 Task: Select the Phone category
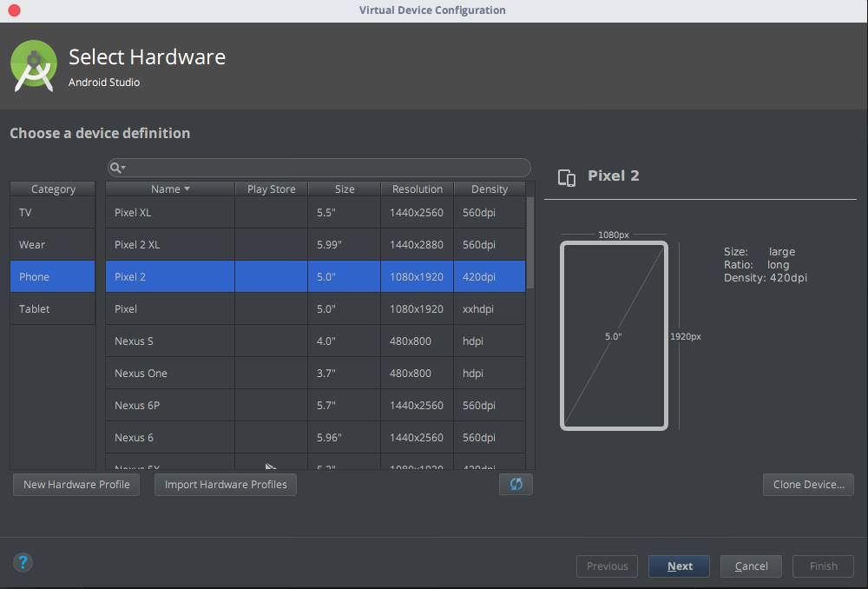pyautogui.click(x=53, y=276)
